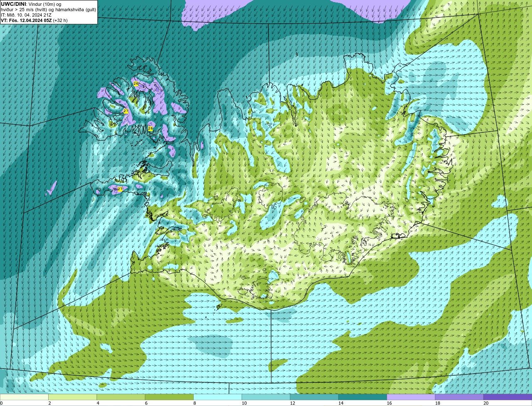Image resolution: width=532 pixels, height=406 pixels.
Task: Click the legend scale label "12"
Action: (x=292, y=403)
